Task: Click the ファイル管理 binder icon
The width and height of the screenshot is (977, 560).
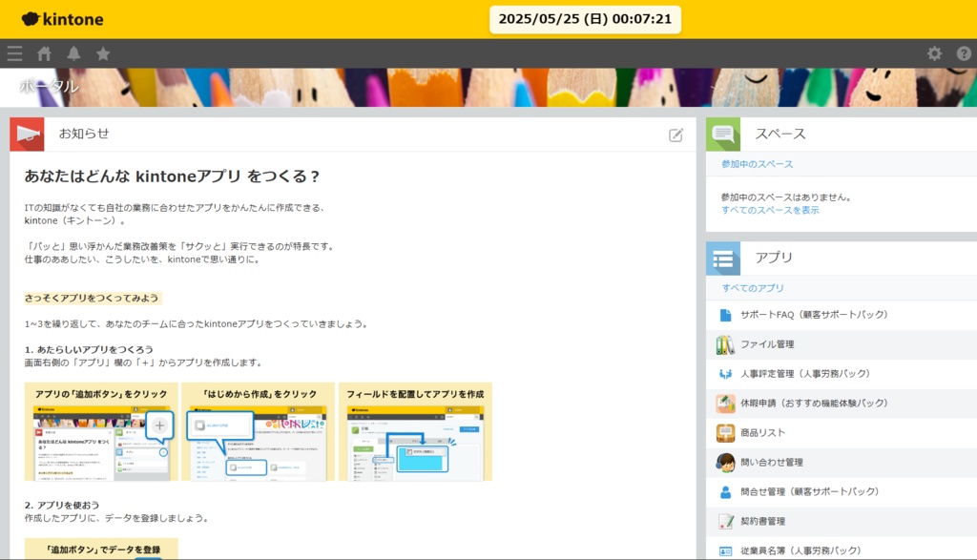Action: [725, 344]
